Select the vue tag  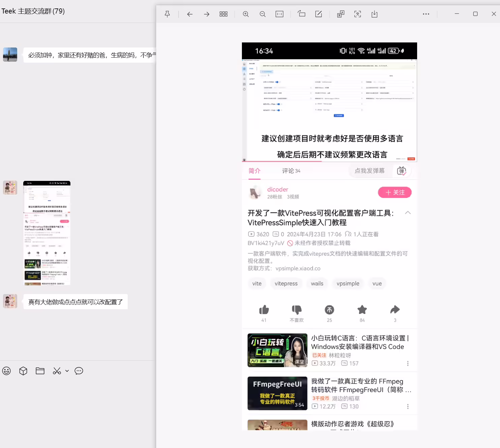(377, 284)
